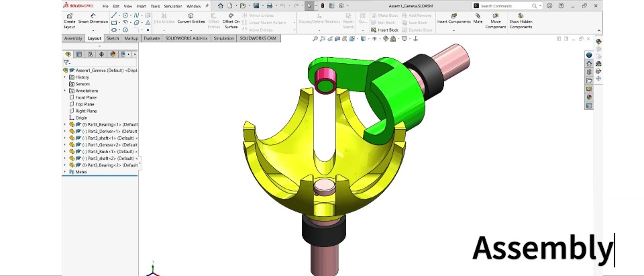Screen dimensions: 644x276
Task: Switch to the SOLIDWORKS CAM tab
Action: coord(259,38)
